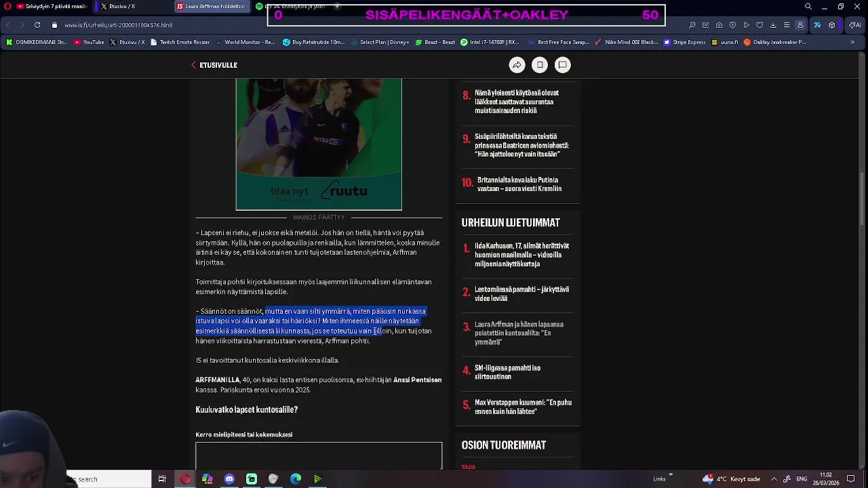
Task: Click the ad blocker shield icon
Action: (x=733, y=25)
